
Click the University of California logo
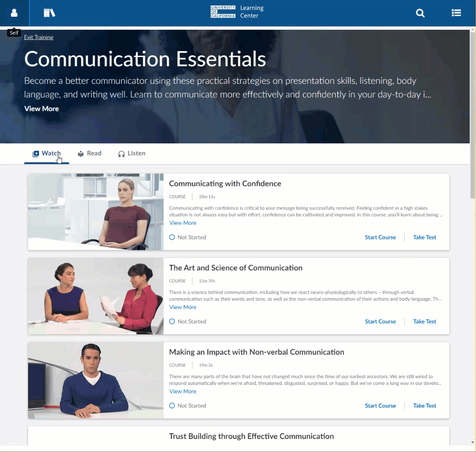coord(223,12)
